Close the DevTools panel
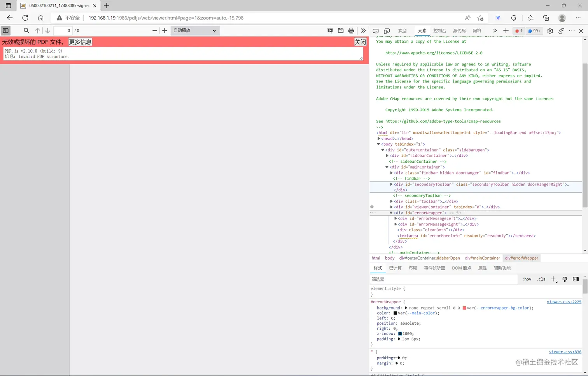This screenshot has height=376, width=588. point(581,31)
